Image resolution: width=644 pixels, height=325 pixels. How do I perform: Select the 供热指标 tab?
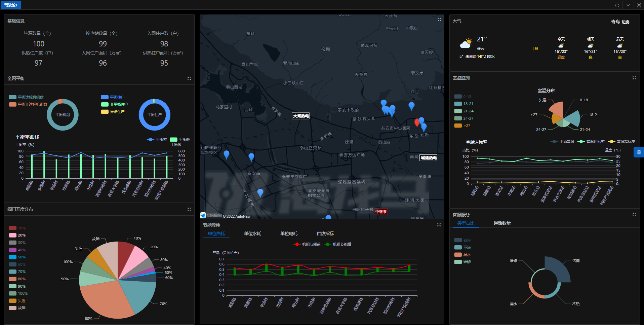click(x=325, y=233)
